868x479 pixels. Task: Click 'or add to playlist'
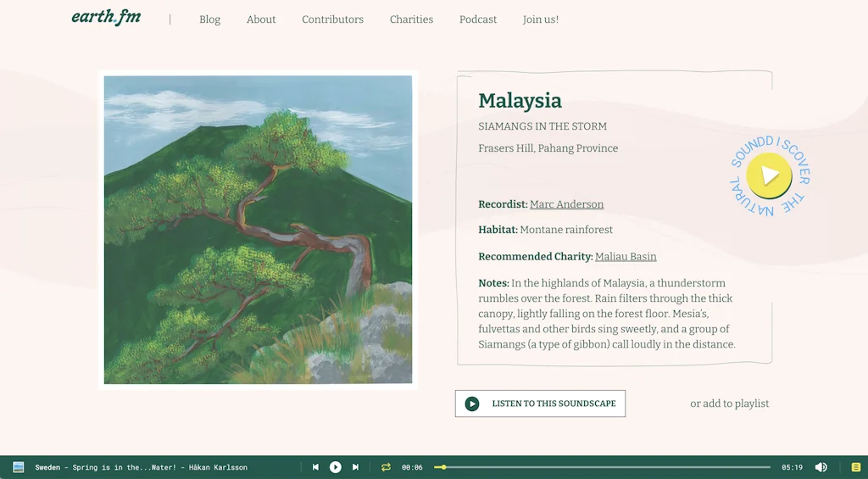pos(729,404)
